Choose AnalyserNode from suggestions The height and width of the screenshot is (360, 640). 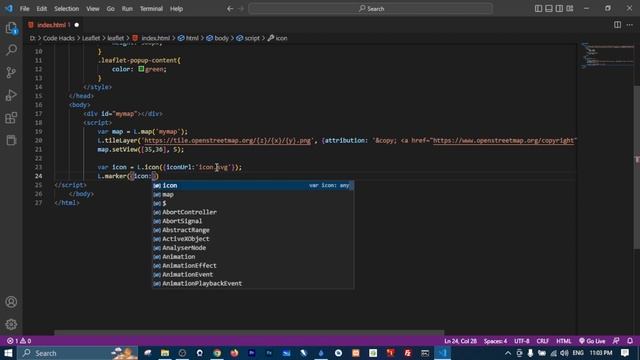[253, 248]
